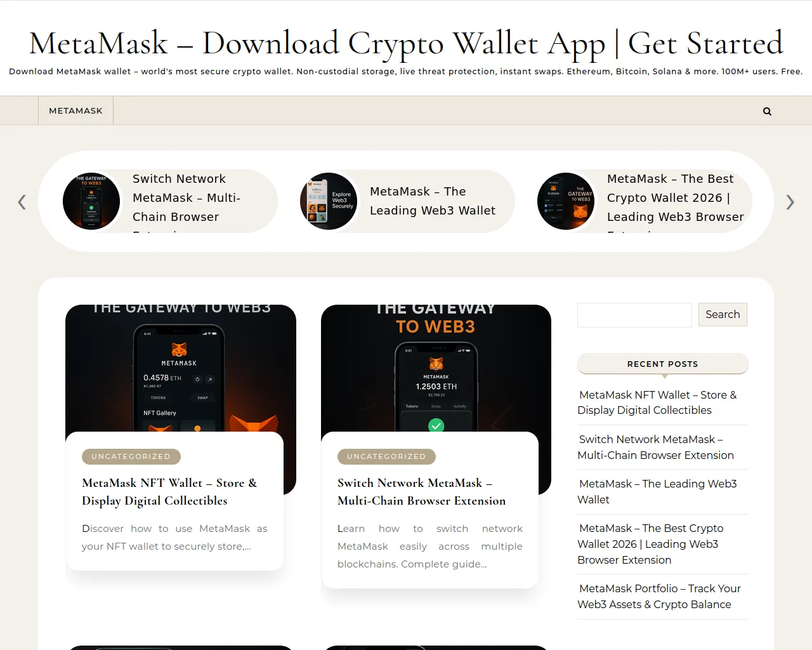Viewport: 812px width, 650px height.
Task: Open Switch Network MetaMask carousel thumbnail
Action: pyautogui.click(x=91, y=201)
